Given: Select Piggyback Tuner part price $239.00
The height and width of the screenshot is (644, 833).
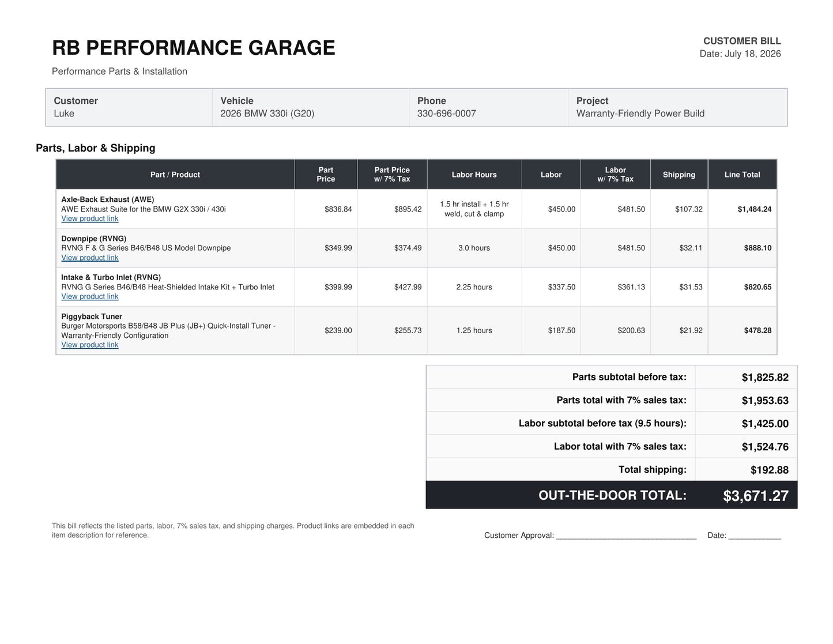Looking at the screenshot, I should 338,330.
